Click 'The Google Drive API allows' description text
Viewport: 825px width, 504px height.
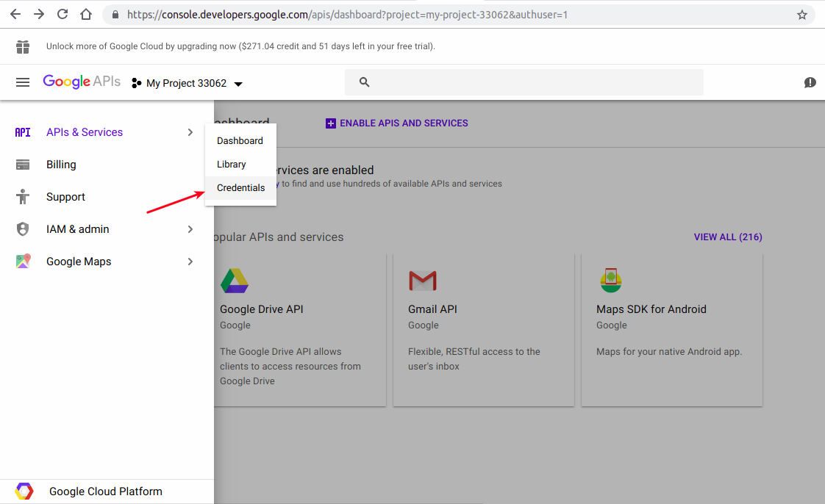click(290, 367)
